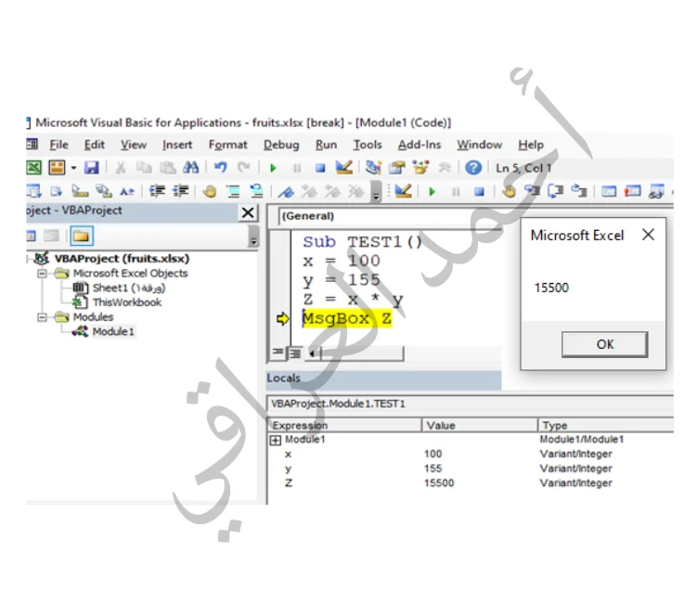The height and width of the screenshot is (616, 697).
Task: Select VBAProject (fruits.xlsx) in the tree
Action: [122, 258]
